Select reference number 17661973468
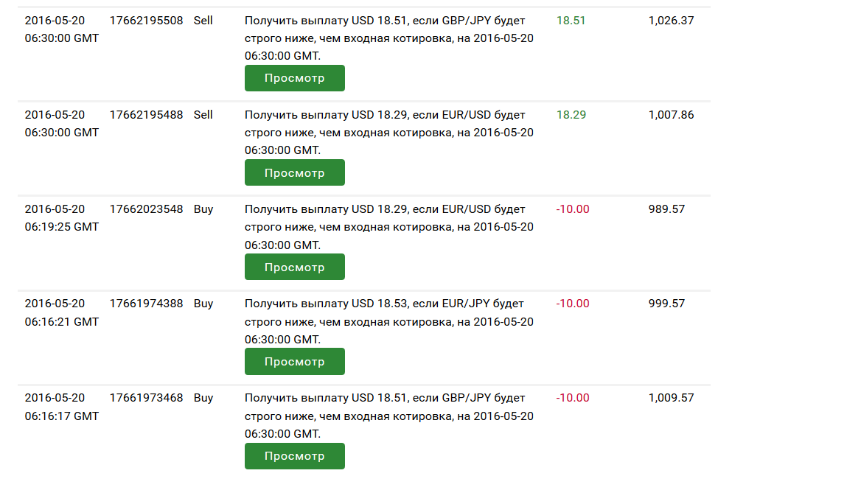 (x=146, y=398)
